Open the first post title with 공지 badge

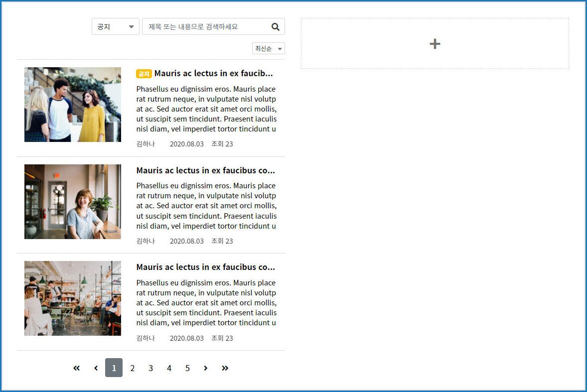coord(213,74)
